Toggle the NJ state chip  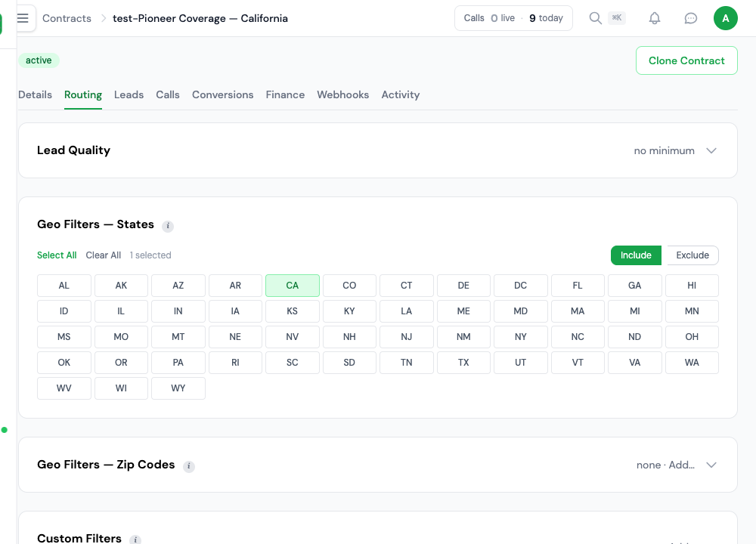pos(407,337)
